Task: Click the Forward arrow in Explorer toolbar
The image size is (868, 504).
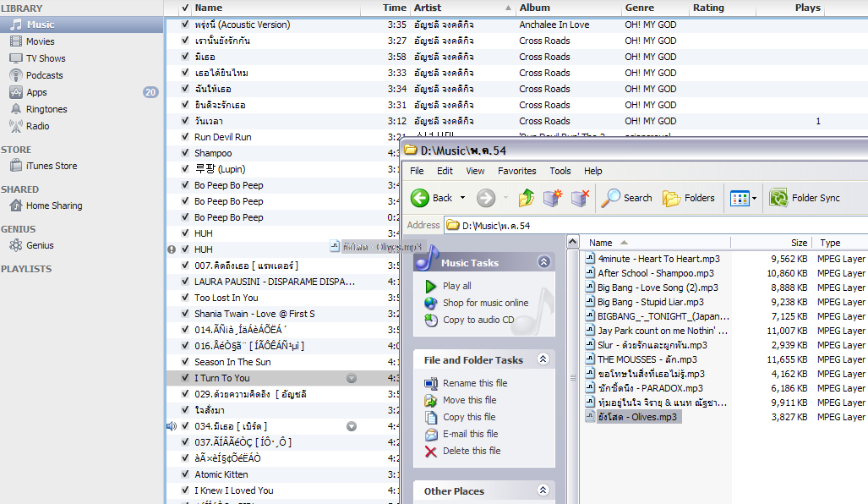Action: [486, 198]
